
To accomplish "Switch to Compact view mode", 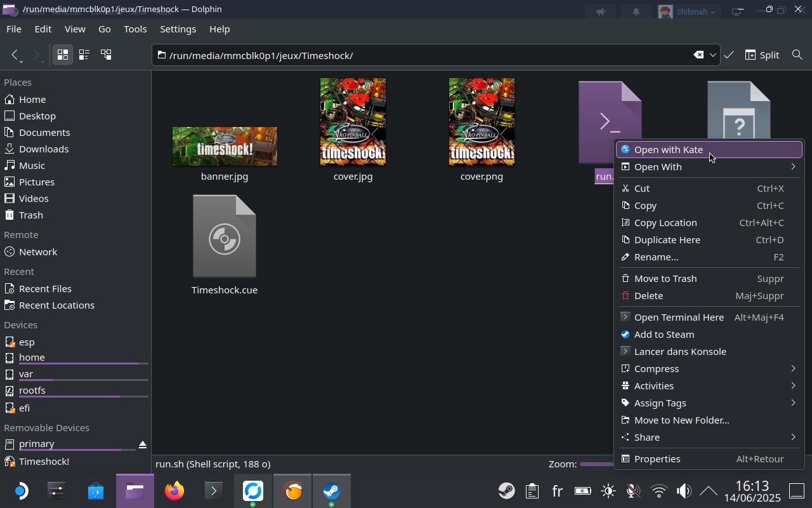I will pos(84,55).
